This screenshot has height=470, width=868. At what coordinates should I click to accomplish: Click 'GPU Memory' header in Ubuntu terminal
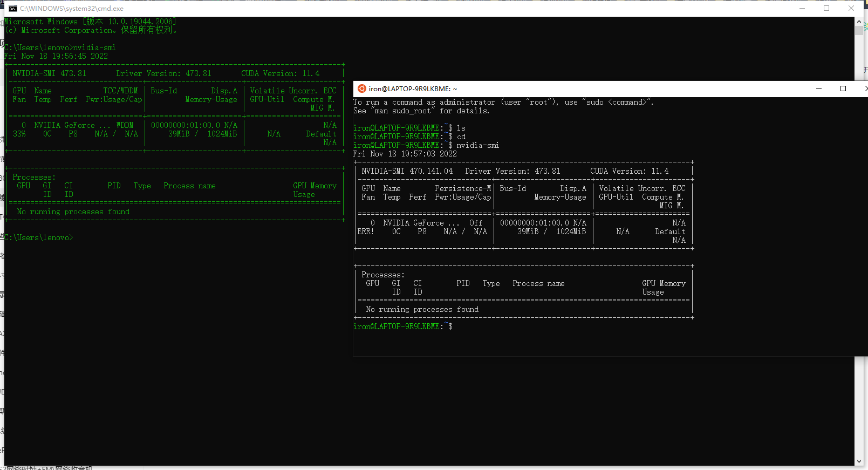pyautogui.click(x=664, y=283)
